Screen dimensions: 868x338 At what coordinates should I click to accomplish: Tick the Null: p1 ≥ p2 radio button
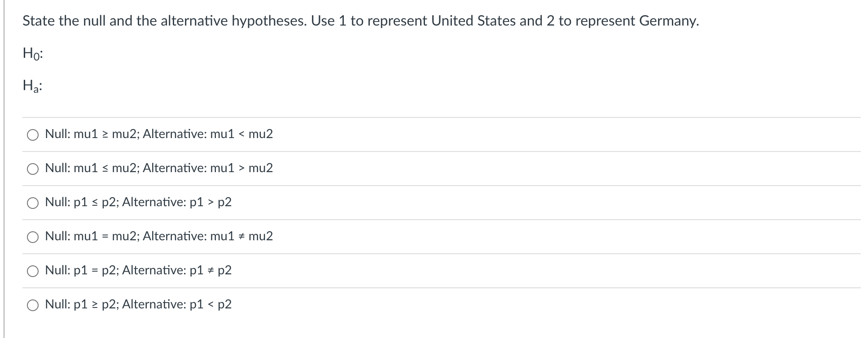tap(33, 305)
